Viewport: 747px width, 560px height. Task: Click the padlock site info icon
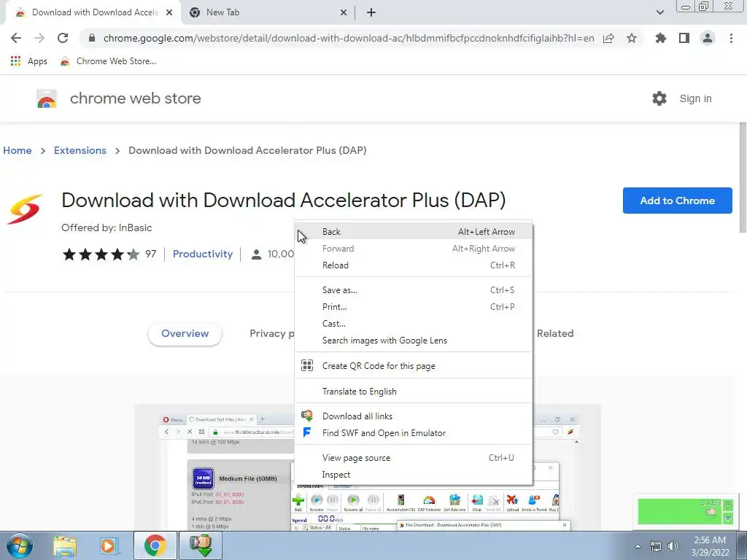coord(92,38)
